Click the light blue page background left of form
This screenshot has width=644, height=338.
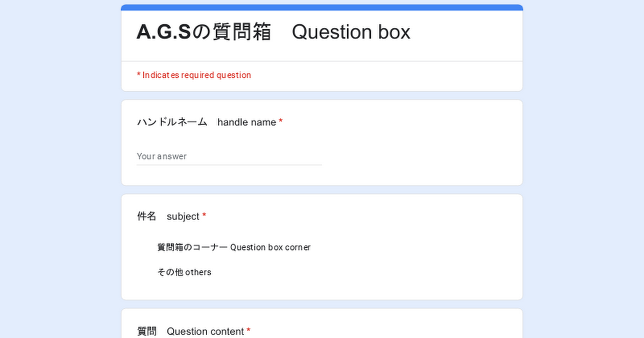click(x=59, y=172)
